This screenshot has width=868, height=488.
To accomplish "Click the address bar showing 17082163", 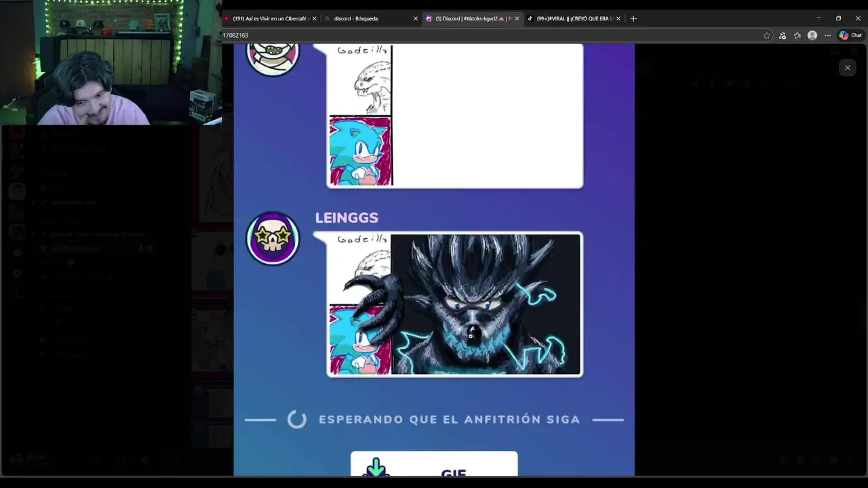I will pos(488,35).
